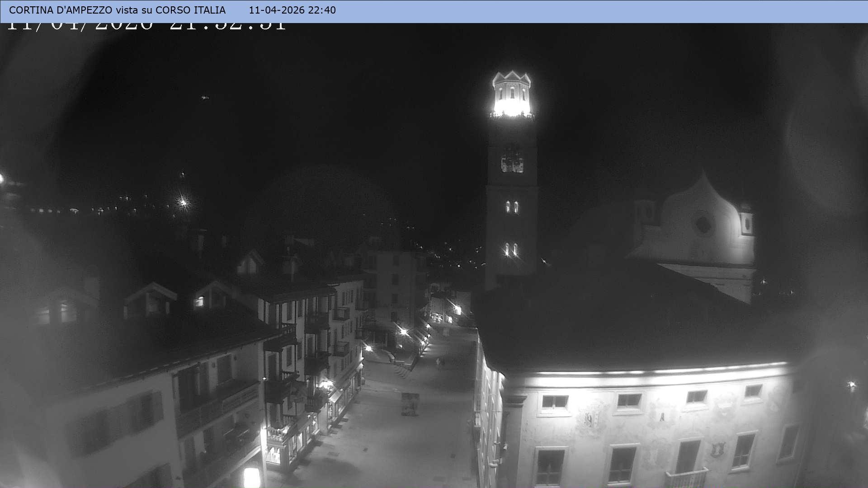Click the illuminated top of bell tower
Viewport: 868px width, 488px height.
tap(512, 96)
